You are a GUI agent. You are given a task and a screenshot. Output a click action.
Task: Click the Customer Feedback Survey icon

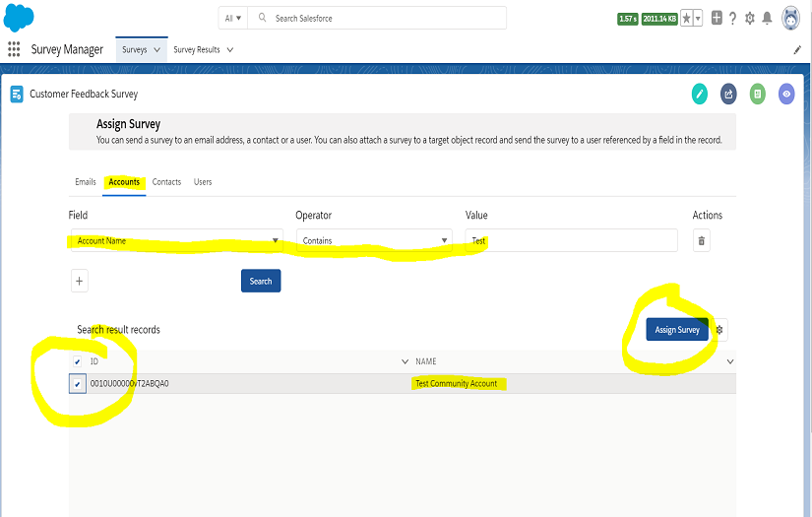(17, 94)
